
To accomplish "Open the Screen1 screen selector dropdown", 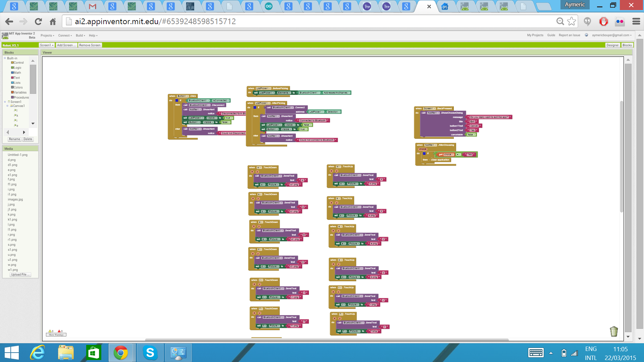I will [x=47, y=45].
